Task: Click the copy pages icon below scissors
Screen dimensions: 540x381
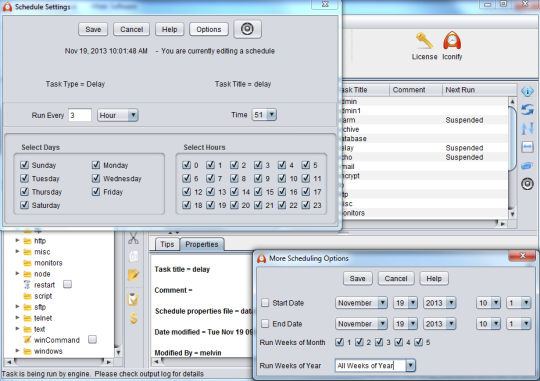Action: [x=133, y=256]
